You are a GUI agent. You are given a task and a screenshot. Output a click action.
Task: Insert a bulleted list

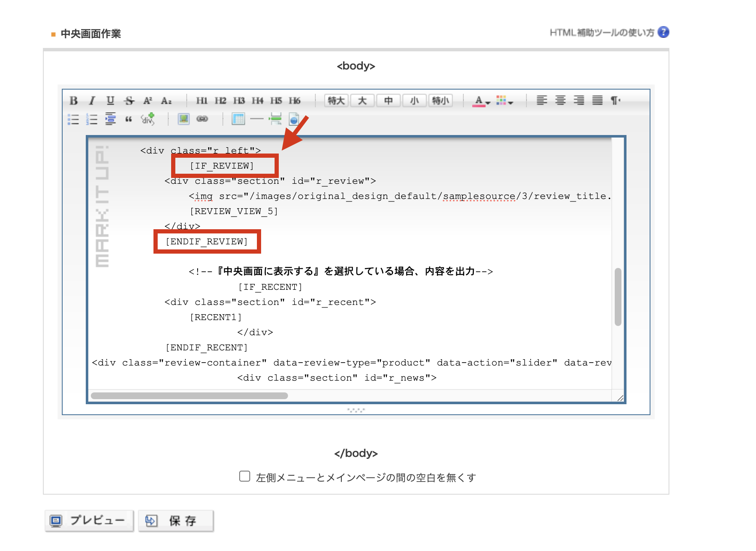tap(73, 119)
